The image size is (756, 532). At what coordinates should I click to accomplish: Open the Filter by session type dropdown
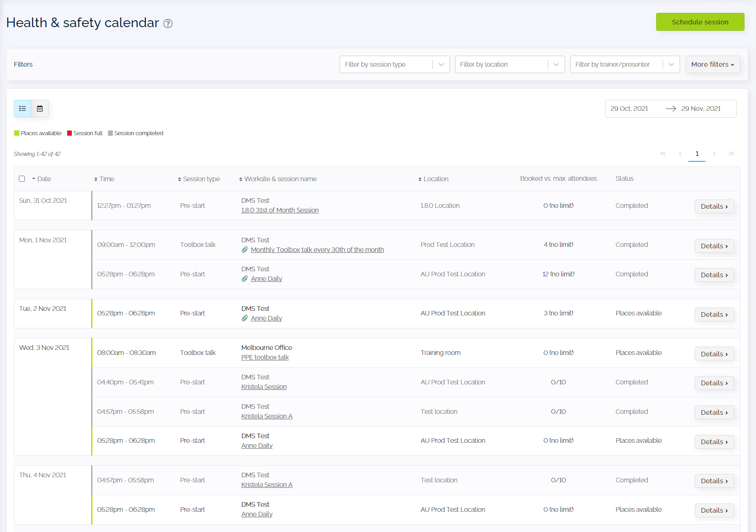pyautogui.click(x=394, y=64)
